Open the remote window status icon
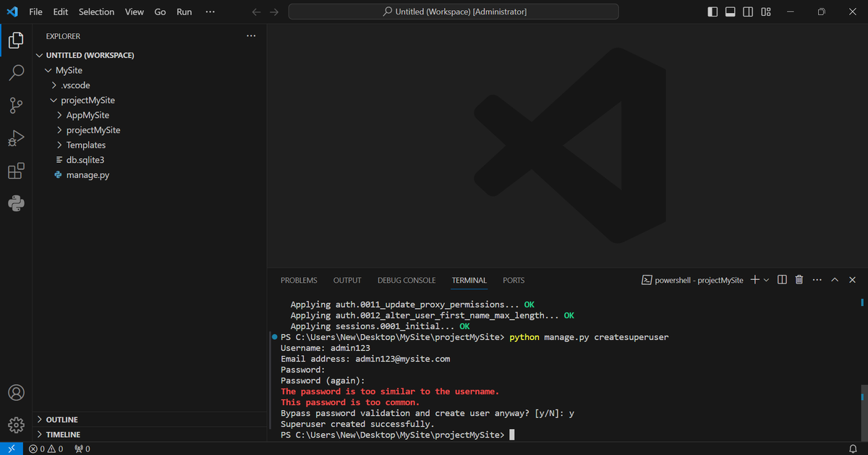868x455 pixels. click(12, 448)
